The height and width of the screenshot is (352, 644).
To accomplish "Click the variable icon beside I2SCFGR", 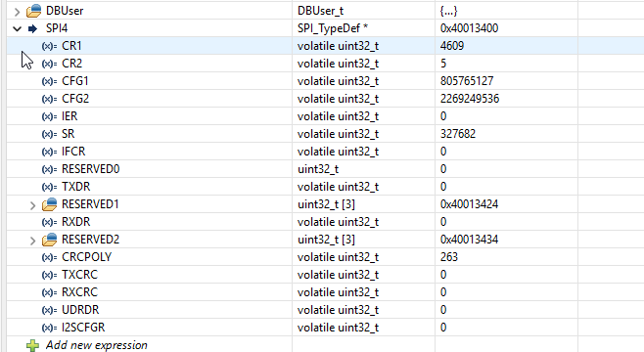I will pyautogui.click(x=49, y=329).
